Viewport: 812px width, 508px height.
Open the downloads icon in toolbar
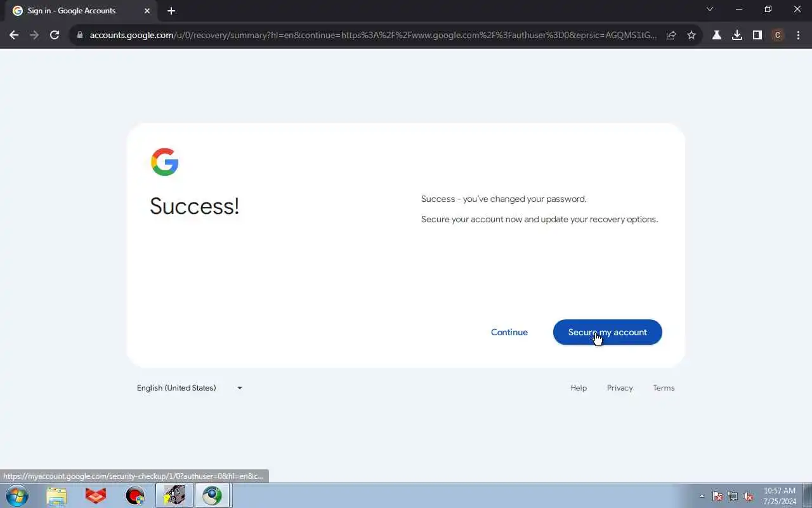tap(737, 35)
